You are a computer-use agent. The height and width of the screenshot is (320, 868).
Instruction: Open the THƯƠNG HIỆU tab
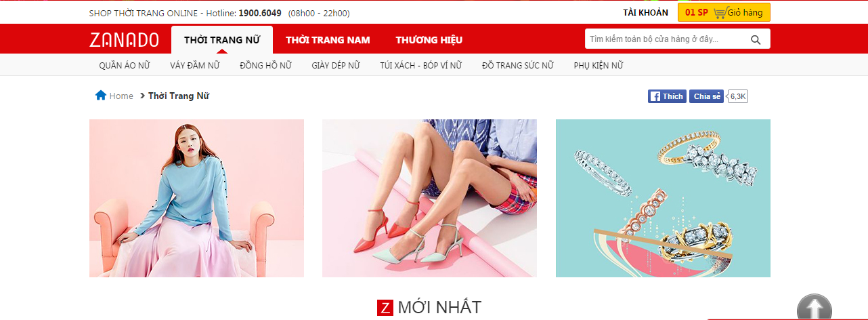pos(429,40)
